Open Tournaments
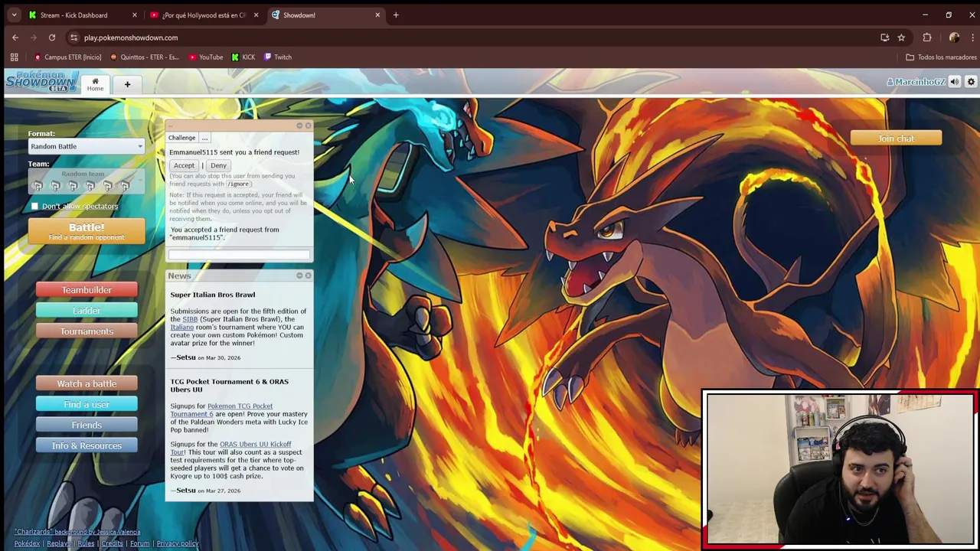Image resolution: width=980 pixels, height=551 pixels. pyautogui.click(x=87, y=331)
